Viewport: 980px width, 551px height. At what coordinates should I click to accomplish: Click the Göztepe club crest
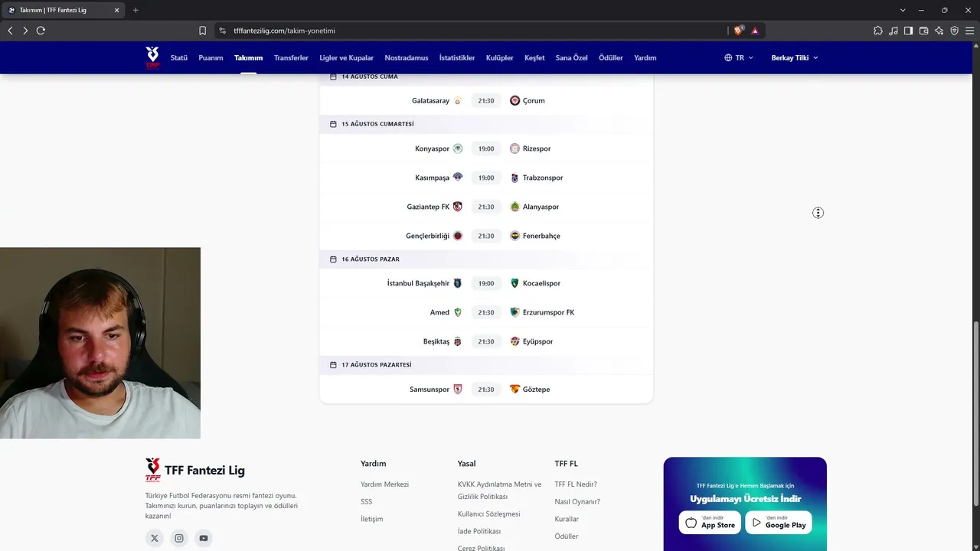coord(515,390)
